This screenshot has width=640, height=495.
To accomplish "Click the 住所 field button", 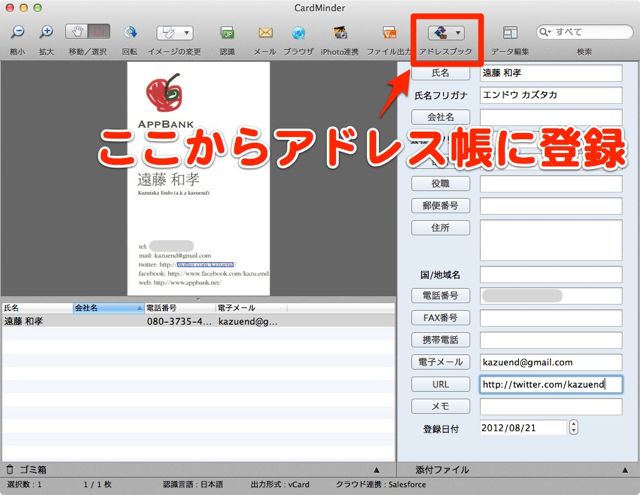I will (440, 228).
